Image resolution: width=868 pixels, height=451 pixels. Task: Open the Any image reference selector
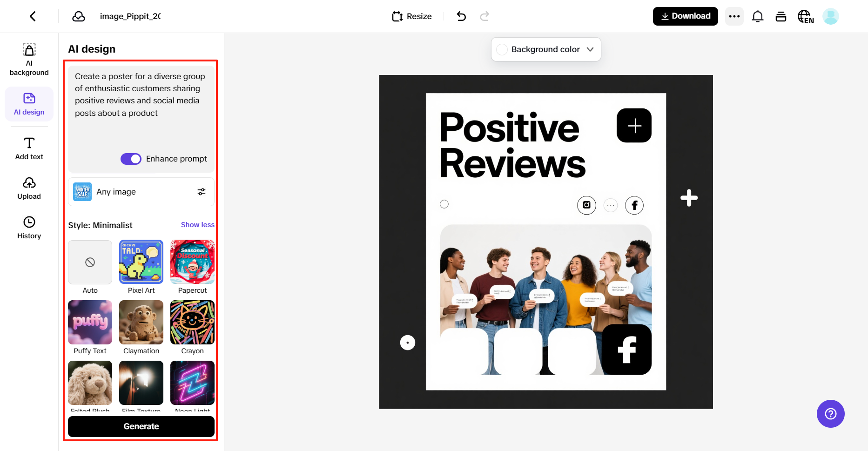pos(141,192)
